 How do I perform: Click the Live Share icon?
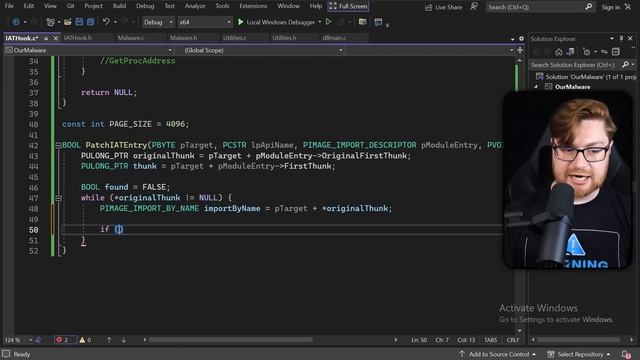coord(429,7)
